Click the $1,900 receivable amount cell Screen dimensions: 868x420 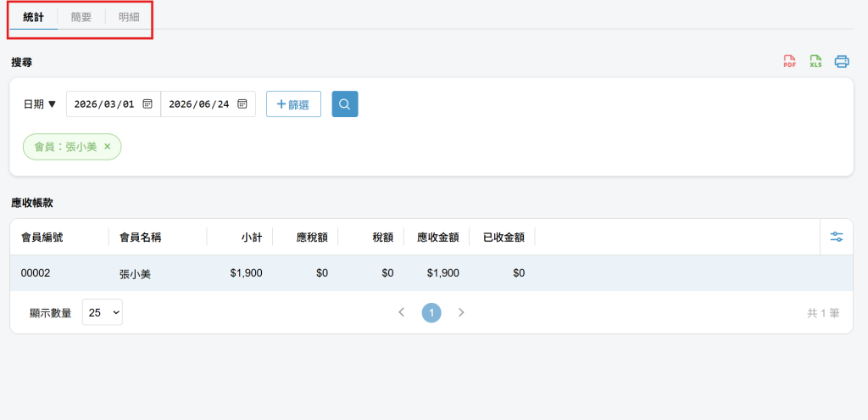coord(442,272)
